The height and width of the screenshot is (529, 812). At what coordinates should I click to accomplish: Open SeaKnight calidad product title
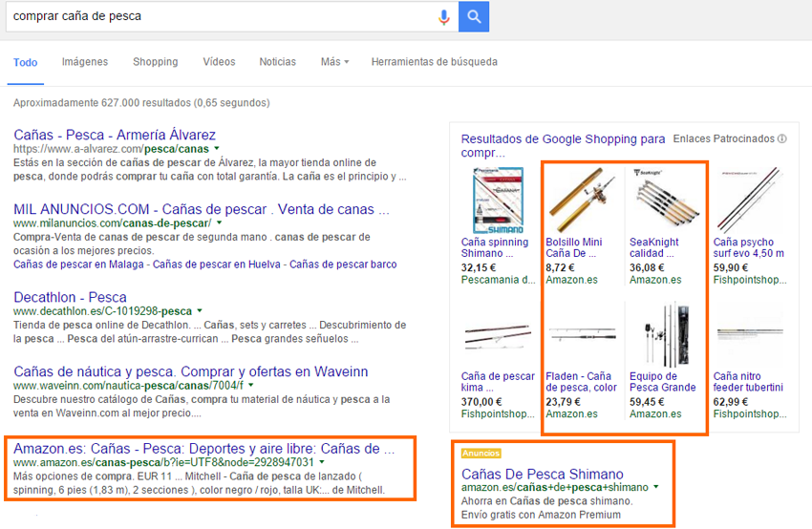[654, 247]
